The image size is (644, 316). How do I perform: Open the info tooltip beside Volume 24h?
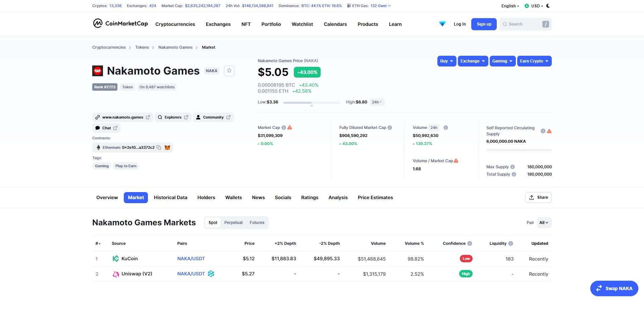tap(446, 128)
